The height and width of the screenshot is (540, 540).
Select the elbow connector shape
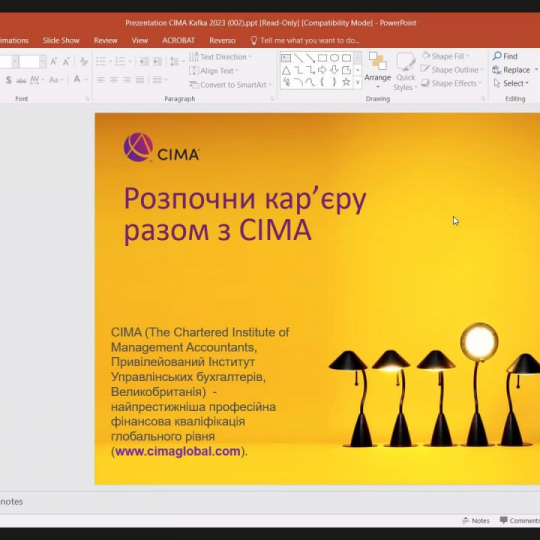coord(298,71)
